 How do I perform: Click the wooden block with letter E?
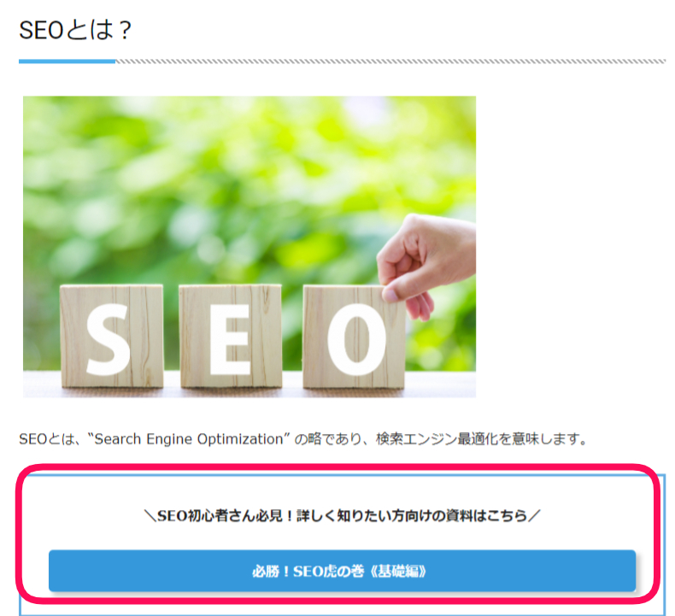(231, 337)
